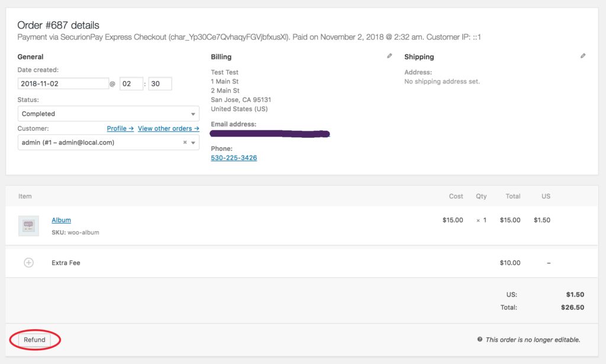Select 'No shipping address set.' text
The image size is (606, 364).
441,82
